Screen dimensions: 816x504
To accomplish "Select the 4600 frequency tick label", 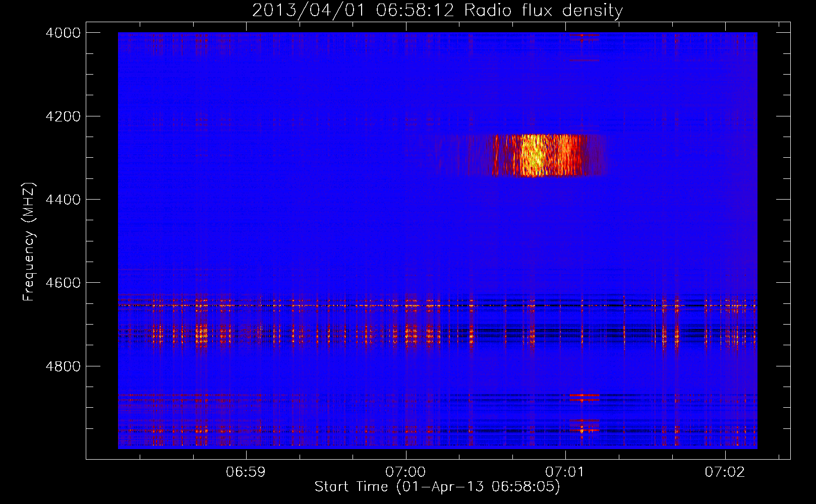I will coord(63,283).
